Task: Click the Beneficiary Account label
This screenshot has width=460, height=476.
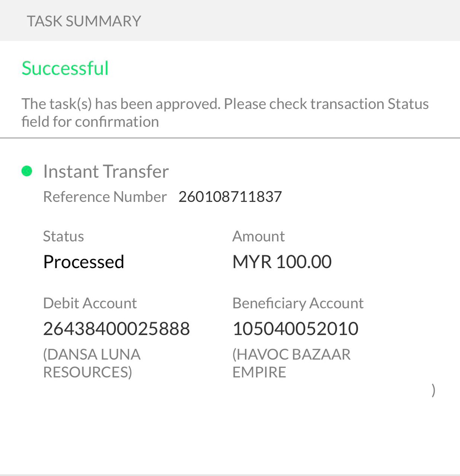Action: pyautogui.click(x=298, y=303)
